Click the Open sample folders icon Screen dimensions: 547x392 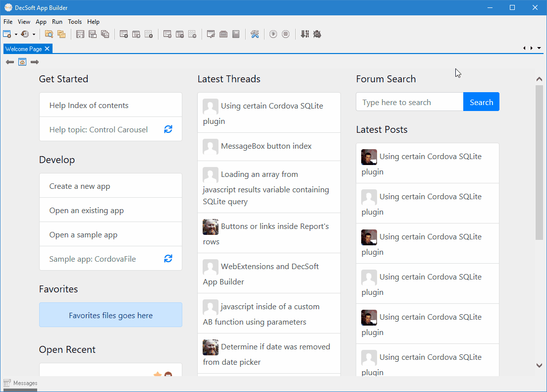(x=61, y=34)
